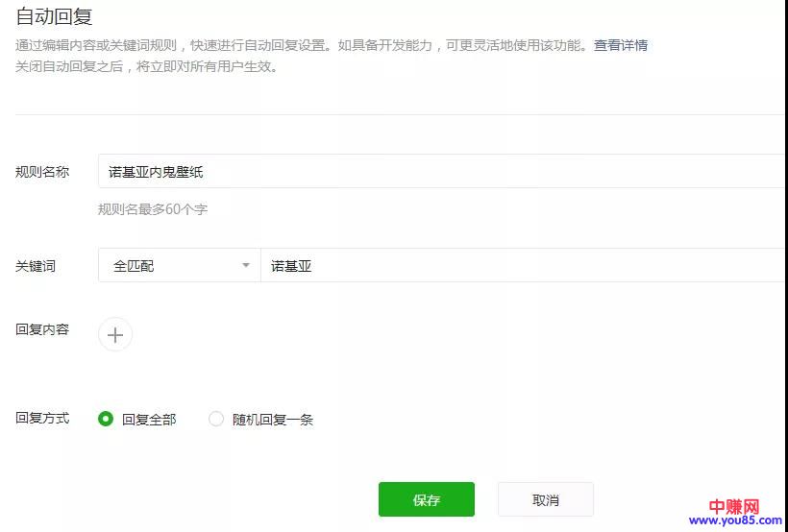Click the 取消 button

click(x=545, y=499)
